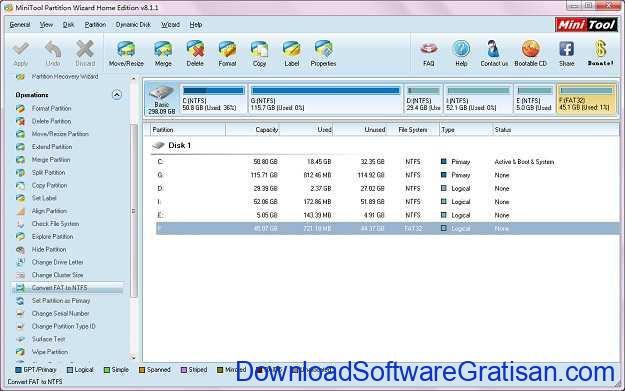Select I:(NTFS) block in disk map
Screen dimensions: 625x391
coord(478,98)
